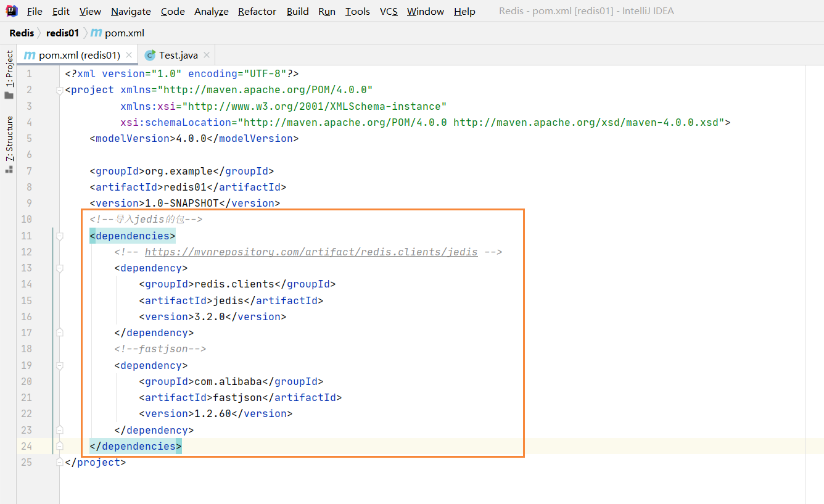This screenshot has width=824, height=504.
Task: Click fold end marker at line 25
Action: pyautogui.click(x=60, y=462)
